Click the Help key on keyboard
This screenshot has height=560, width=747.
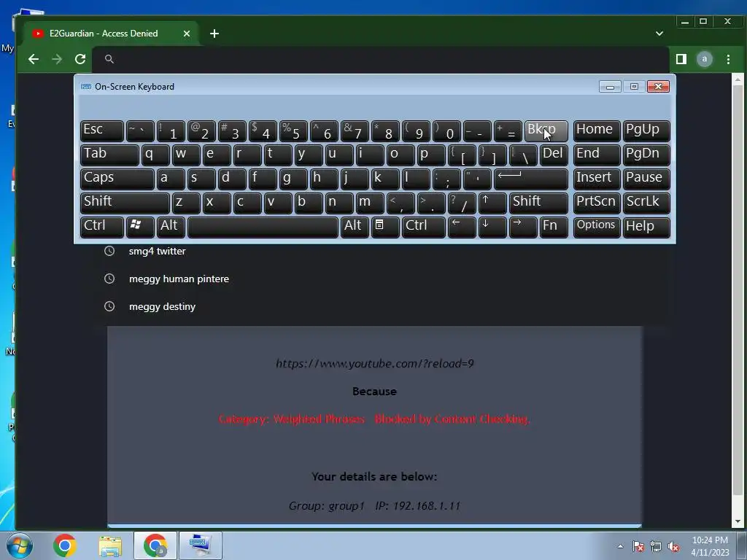click(x=646, y=227)
